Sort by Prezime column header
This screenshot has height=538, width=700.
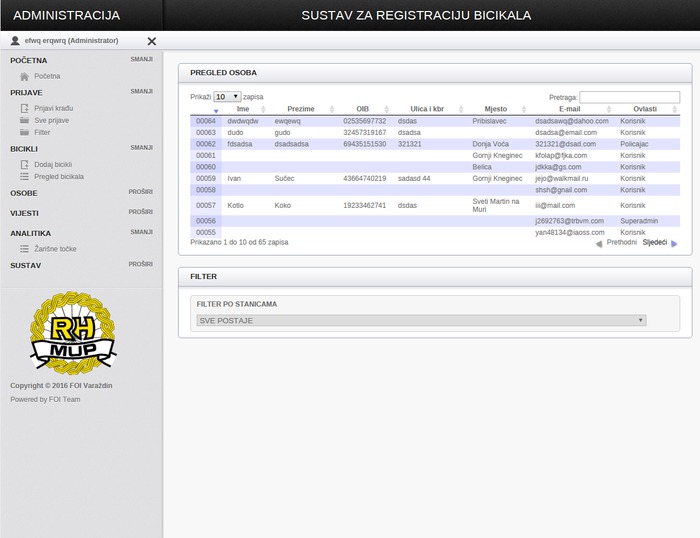click(x=301, y=109)
